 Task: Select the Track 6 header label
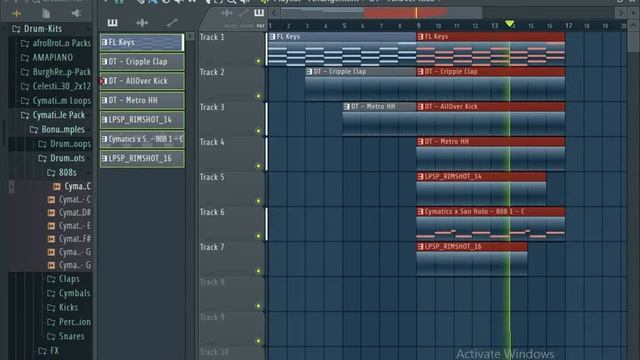coord(212,212)
